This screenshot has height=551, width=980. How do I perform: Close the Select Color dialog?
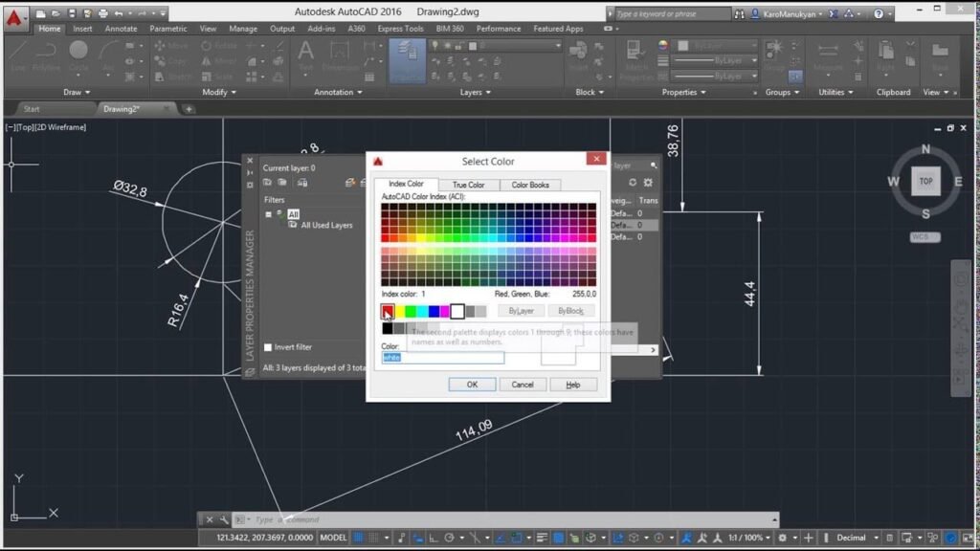pyautogui.click(x=596, y=160)
